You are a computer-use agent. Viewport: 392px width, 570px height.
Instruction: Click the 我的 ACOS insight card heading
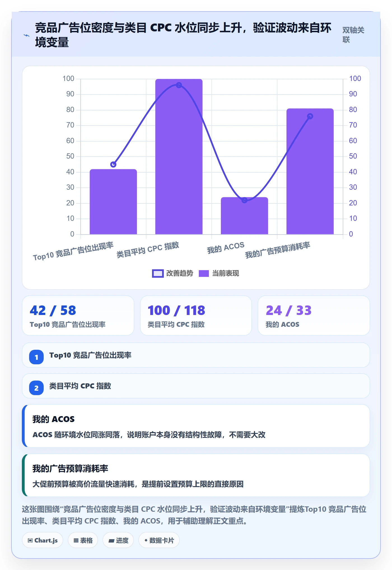53,419
